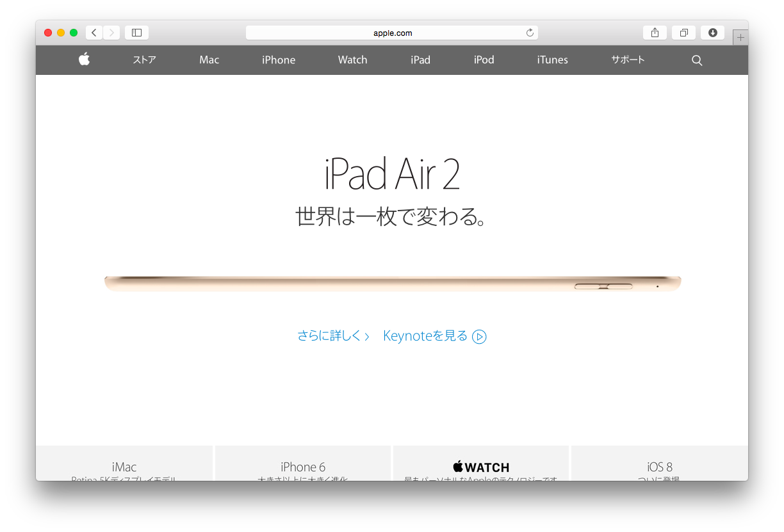Follow the さらに詳しく link
Screen dimensions: 784x532
click(333, 336)
